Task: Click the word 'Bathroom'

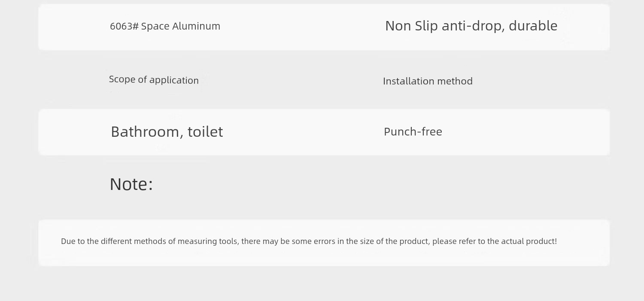Action: (x=143, y=132)
